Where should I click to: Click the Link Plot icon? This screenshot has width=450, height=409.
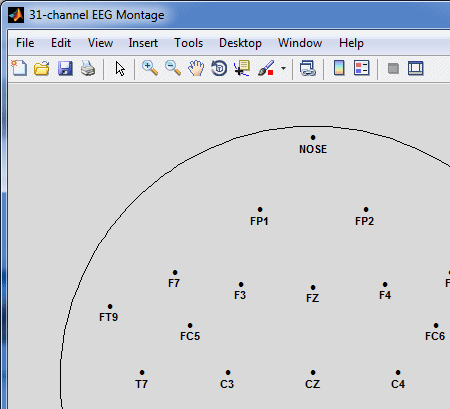pyautogui.click(x=308, y=68)
